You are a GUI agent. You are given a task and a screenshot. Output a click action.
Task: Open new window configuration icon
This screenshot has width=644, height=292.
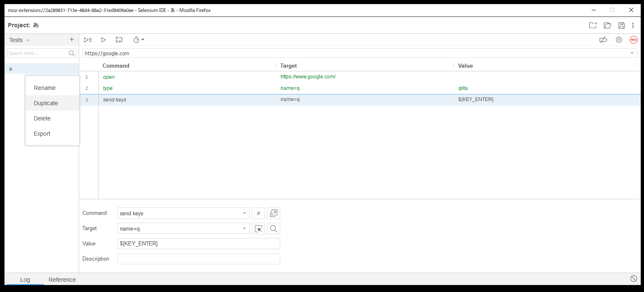[x=274, y=213]
